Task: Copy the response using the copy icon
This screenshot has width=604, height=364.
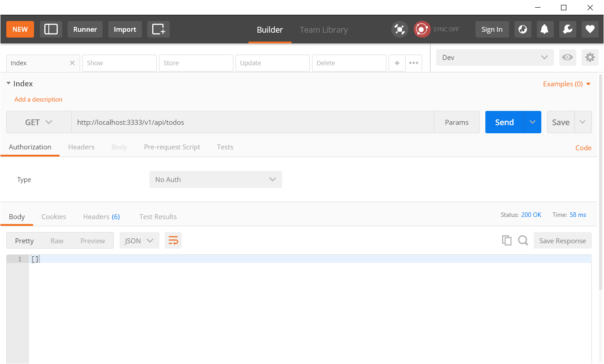Action: point(506,240)
